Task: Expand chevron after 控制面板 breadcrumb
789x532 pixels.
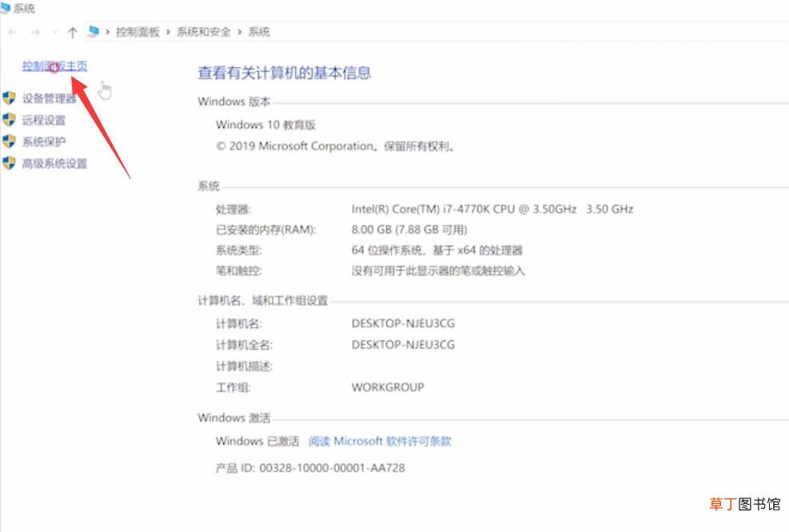Action: (x=168, y=32)
